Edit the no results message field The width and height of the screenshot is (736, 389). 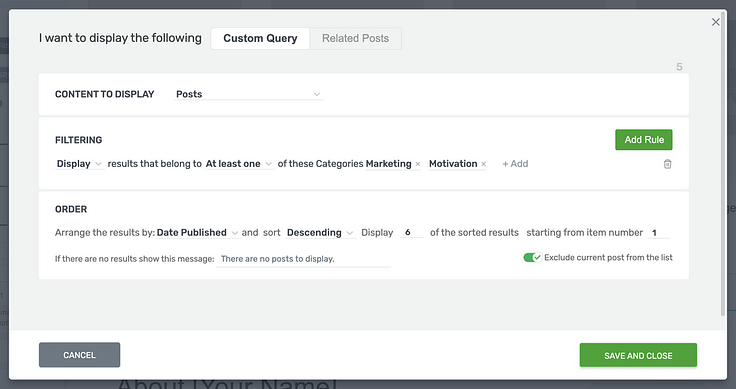303,259
